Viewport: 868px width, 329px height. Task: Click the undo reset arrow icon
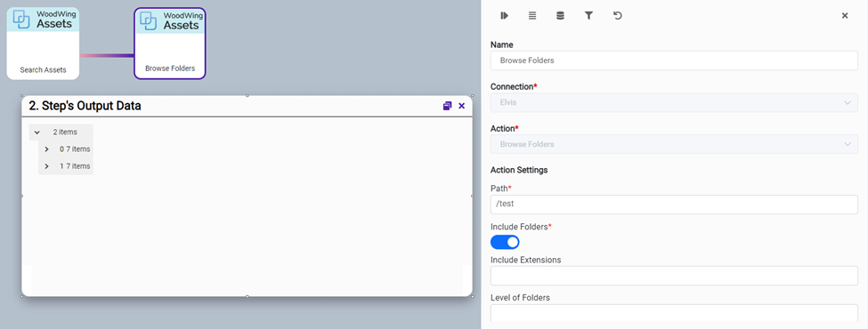(x=617, y=15)
